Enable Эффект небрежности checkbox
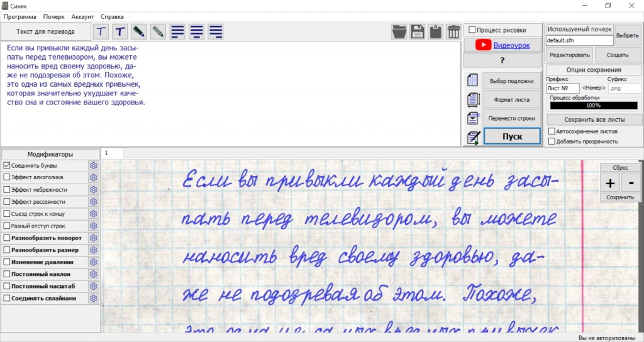644x342 pixels. [x=6, y=190]
